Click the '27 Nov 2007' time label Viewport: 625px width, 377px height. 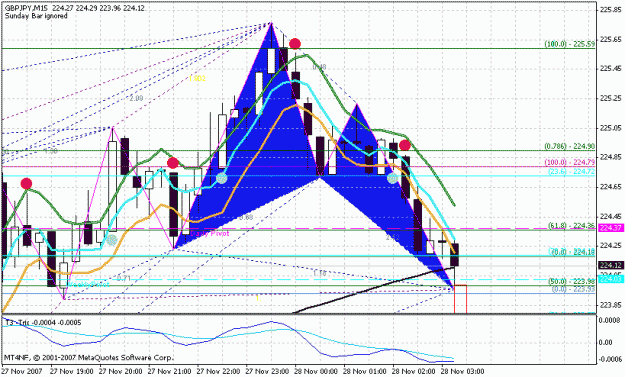(23, 371)
